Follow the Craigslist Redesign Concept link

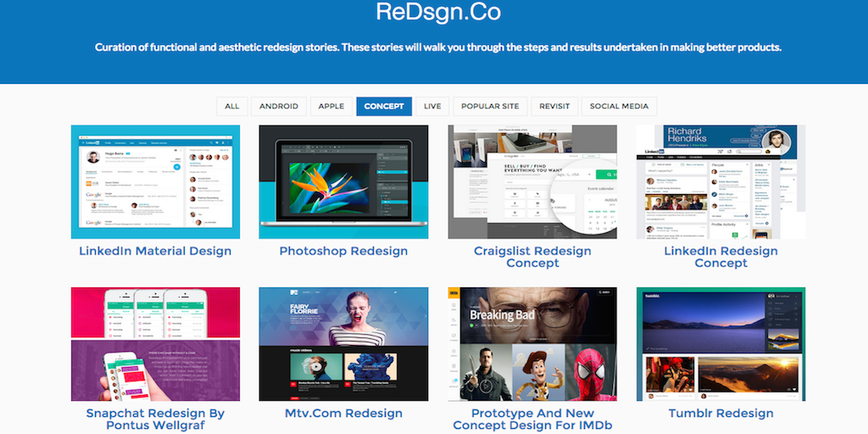[532, 257]
